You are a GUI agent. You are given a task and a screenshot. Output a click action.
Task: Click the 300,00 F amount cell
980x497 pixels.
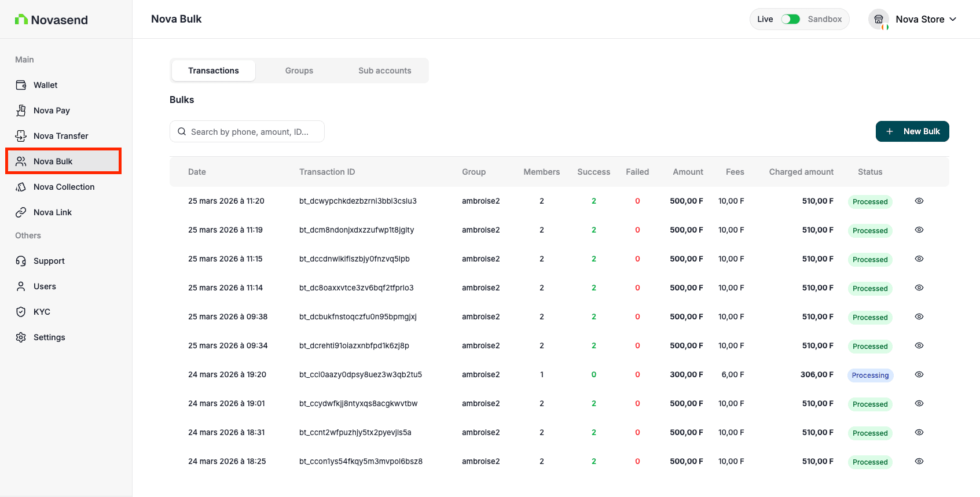(687, 374)
